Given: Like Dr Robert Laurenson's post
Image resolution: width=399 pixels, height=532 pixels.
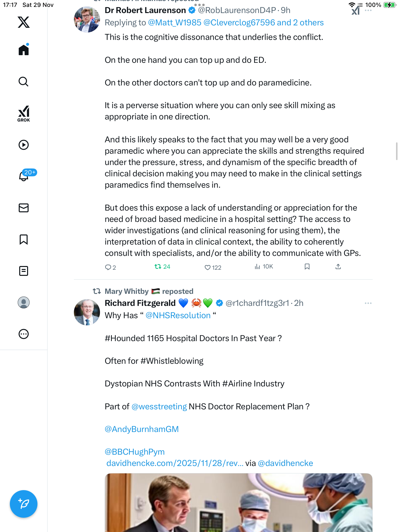Looking at the screenshot, I should (208, 267).
